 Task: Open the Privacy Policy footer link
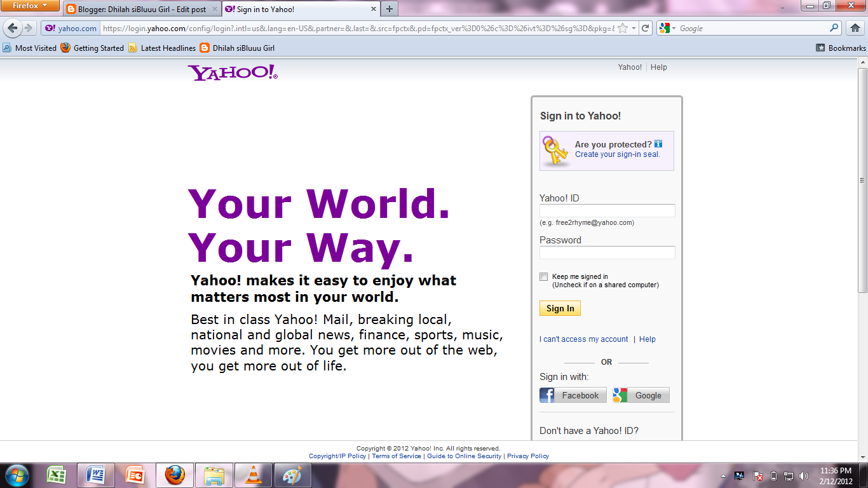[528, 456]
